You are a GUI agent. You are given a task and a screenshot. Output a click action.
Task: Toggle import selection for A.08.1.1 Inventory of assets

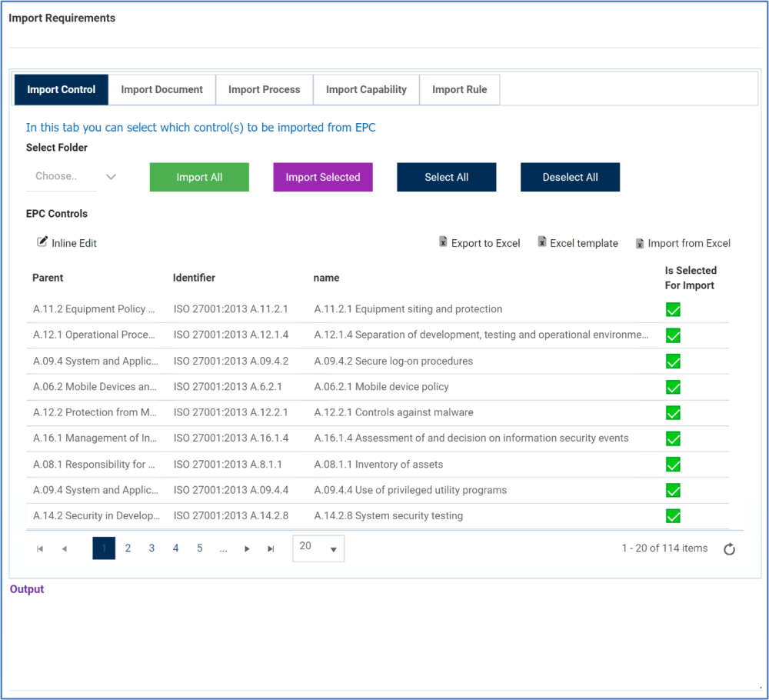click(673, 464)
